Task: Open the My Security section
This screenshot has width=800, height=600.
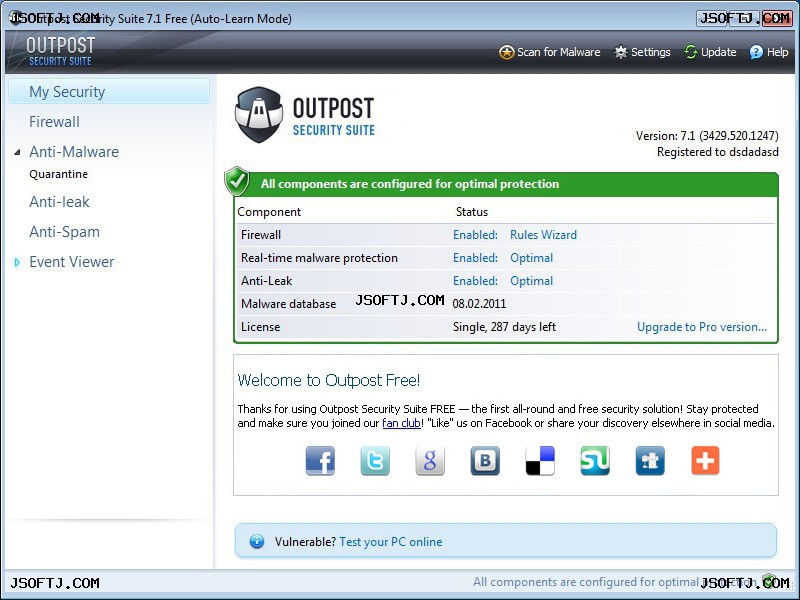Action: 109,92
